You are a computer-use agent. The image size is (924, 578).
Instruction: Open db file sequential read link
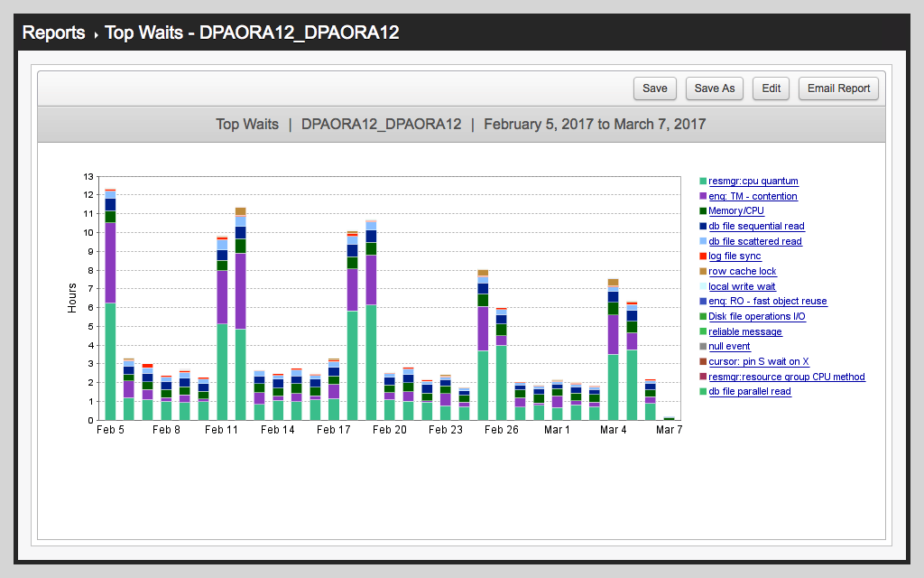[x=756, y=227]
